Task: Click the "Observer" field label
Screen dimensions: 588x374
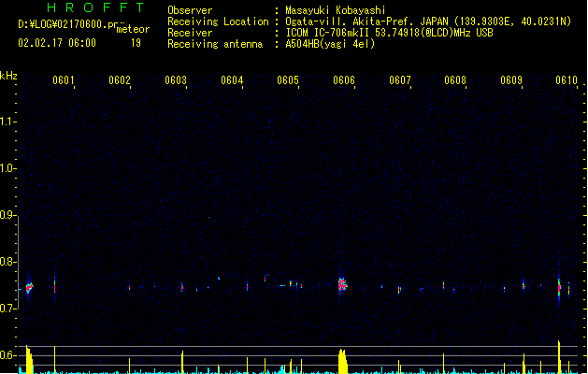Action: pyautogui.click(x=190, y=10)
